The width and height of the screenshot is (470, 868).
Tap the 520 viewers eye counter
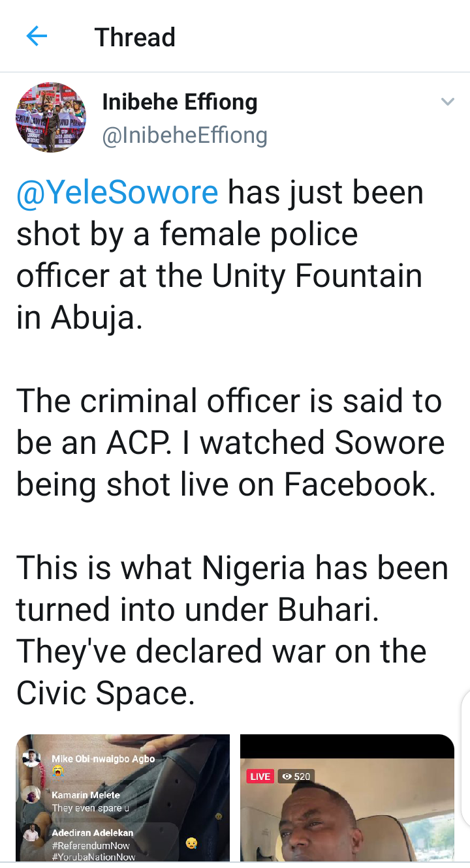(x=296, y=776)
